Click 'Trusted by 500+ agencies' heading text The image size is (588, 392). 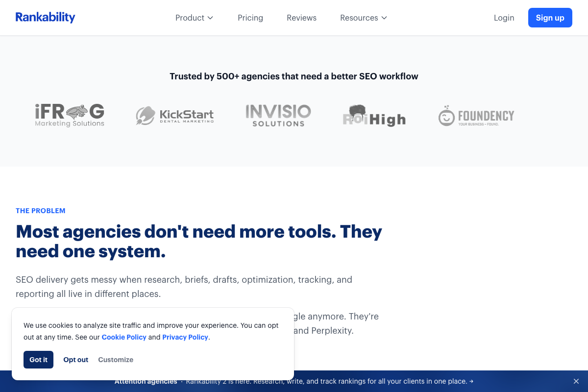click(x=294, y=76)
